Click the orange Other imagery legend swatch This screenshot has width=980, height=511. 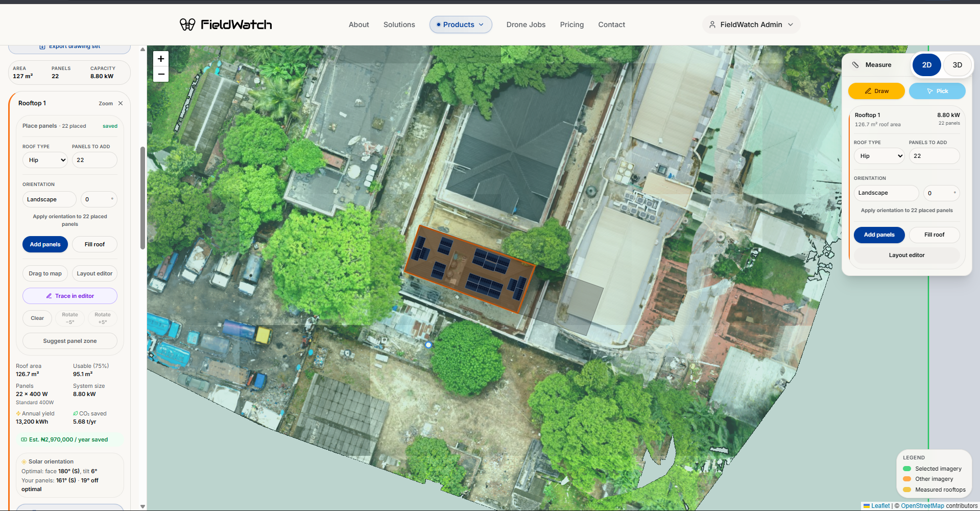(x=907, y=479)
